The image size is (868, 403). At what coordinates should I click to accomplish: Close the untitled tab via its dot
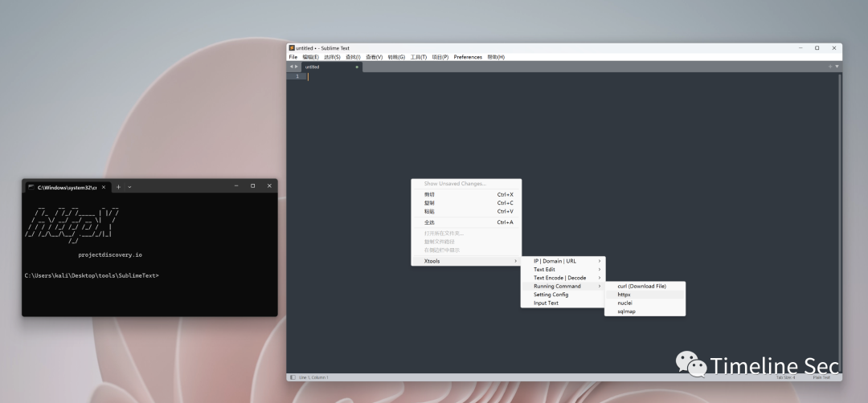point(357,67)
